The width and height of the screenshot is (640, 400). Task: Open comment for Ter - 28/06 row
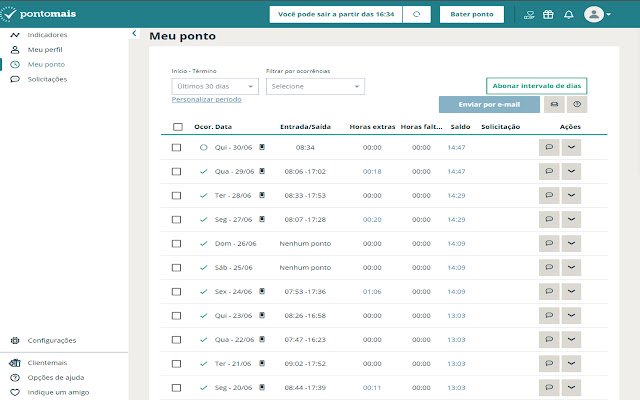pyautogui.click(x=549, y=196)
